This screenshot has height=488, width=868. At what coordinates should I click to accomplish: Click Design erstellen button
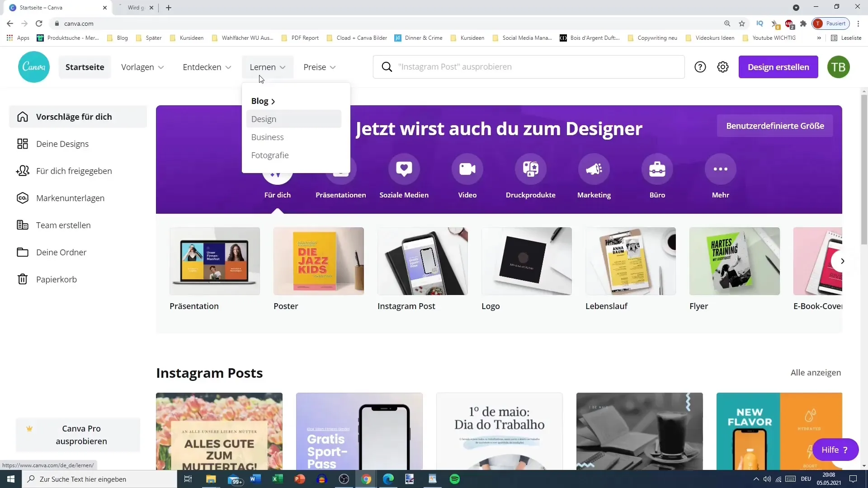click(778, 67)
